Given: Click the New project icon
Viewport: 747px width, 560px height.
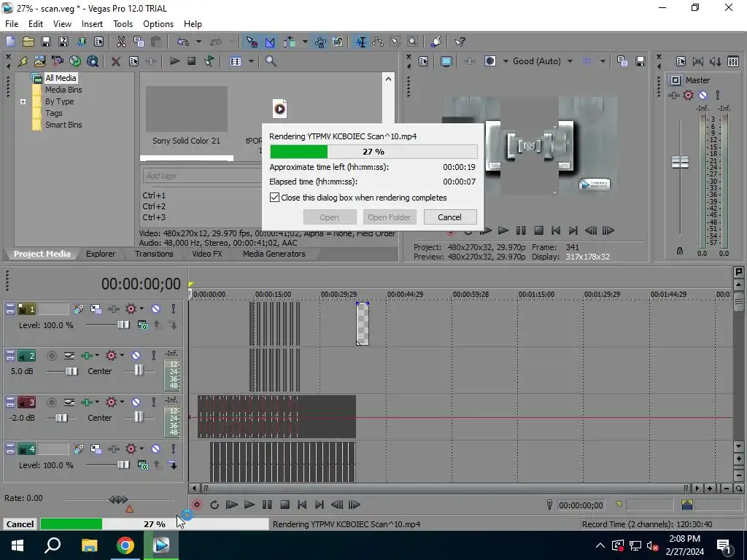Looking at the screenshot, I should (x=10, y=42).
